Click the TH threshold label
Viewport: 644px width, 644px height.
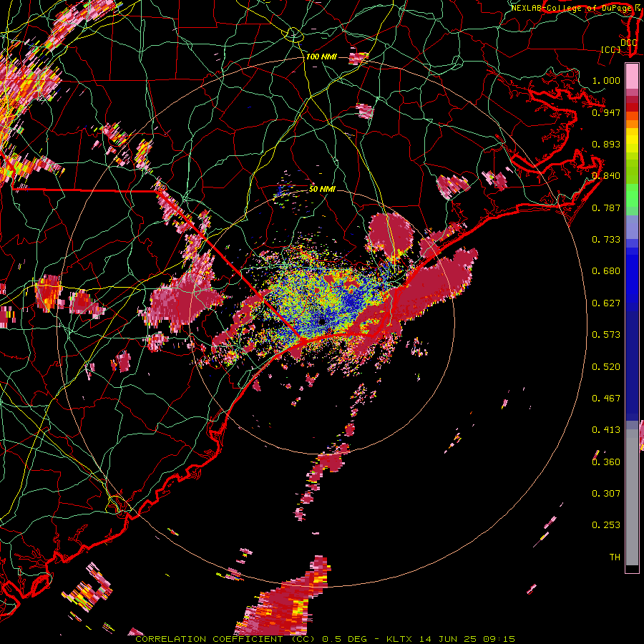615,557
